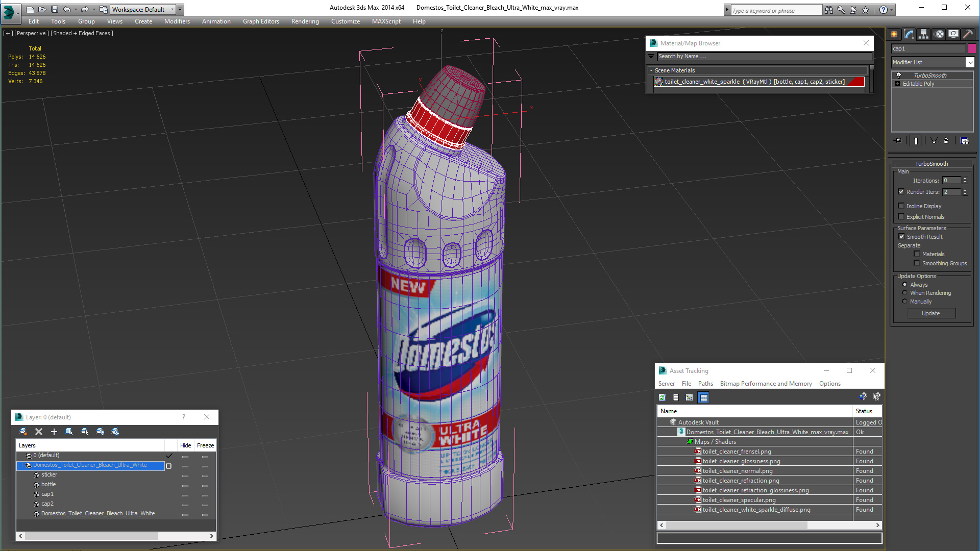Click Tree View icon in Asset Tracking

click(x=690, y=397)
